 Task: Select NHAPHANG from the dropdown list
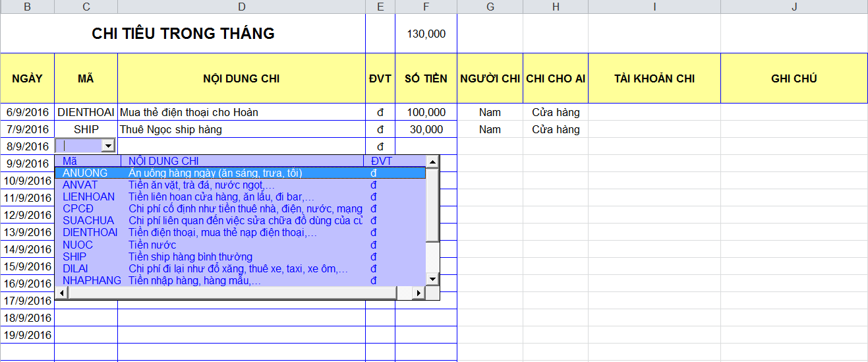pos(92,280)
